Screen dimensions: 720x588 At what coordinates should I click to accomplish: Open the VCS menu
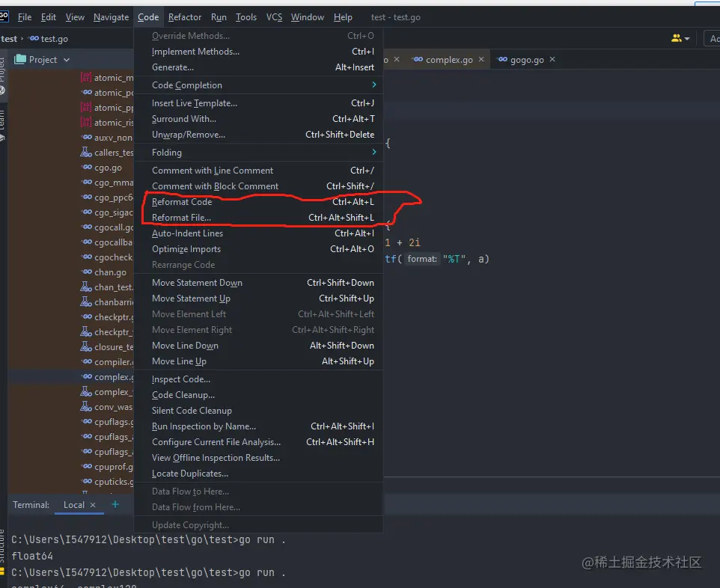pyautogui.click(x=274, y=17)
